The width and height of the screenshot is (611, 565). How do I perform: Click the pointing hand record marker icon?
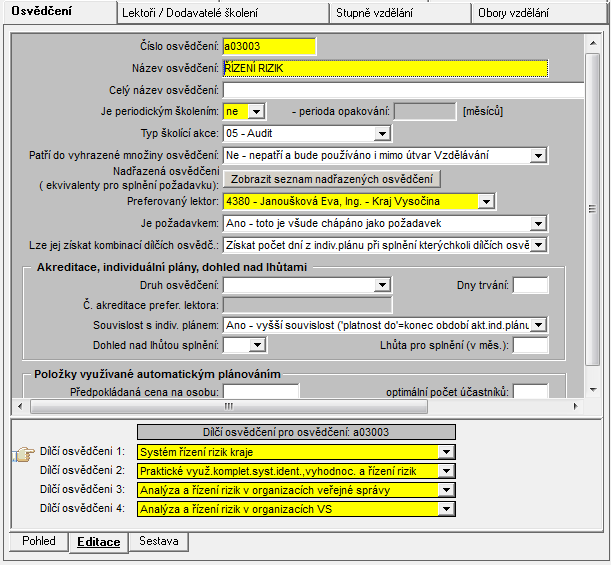click(25, 454)
